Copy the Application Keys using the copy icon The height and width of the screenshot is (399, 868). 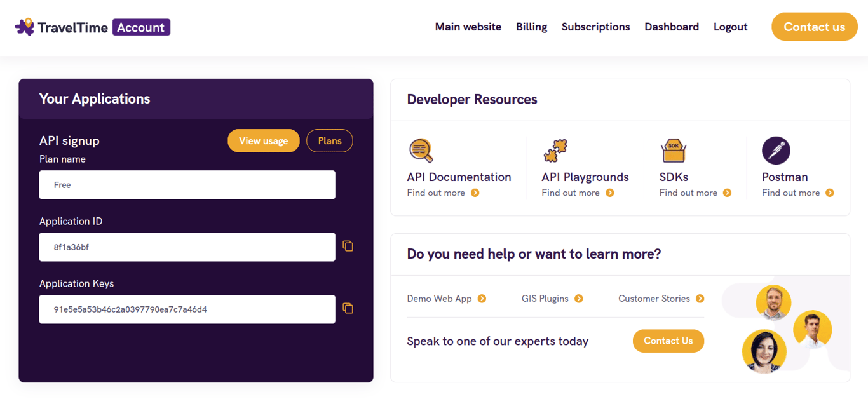pyautogui.click(x=348, y=308)
